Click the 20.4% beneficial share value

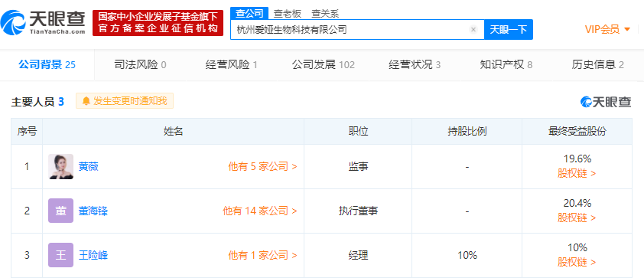(x=577, y=203)
